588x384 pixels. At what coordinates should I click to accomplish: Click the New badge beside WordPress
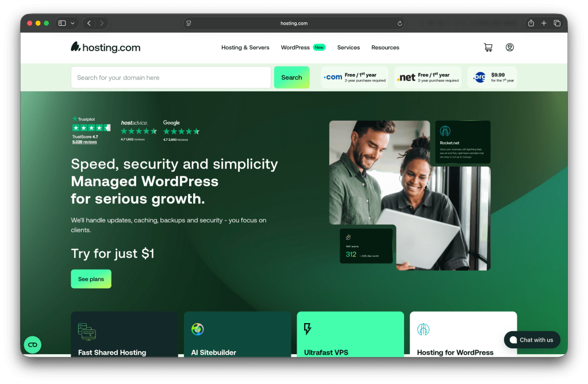tap(319, 47)
